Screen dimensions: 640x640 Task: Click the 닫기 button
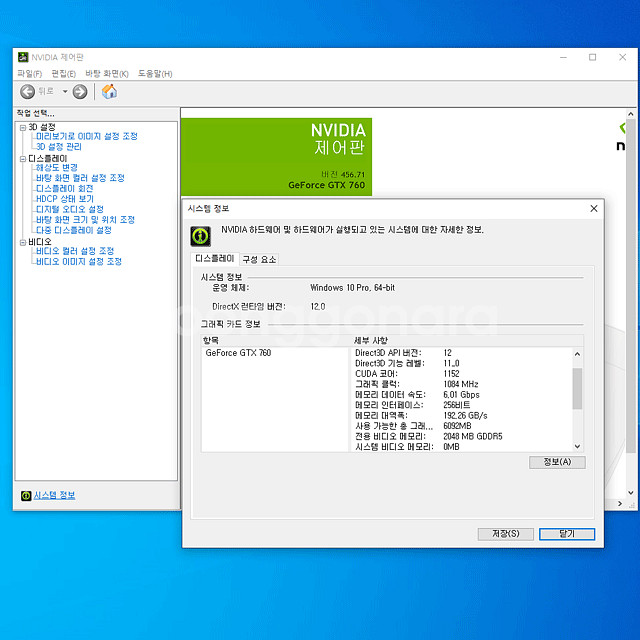click(567, 534)
